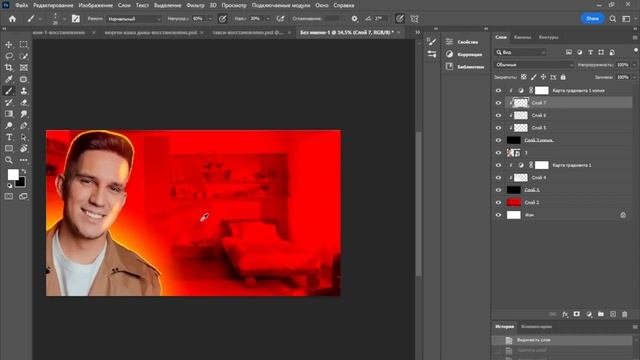Image resolution: width=640 pixels, height=360 pixels.
Task: Select the Lasso tool
Action: 9,56
